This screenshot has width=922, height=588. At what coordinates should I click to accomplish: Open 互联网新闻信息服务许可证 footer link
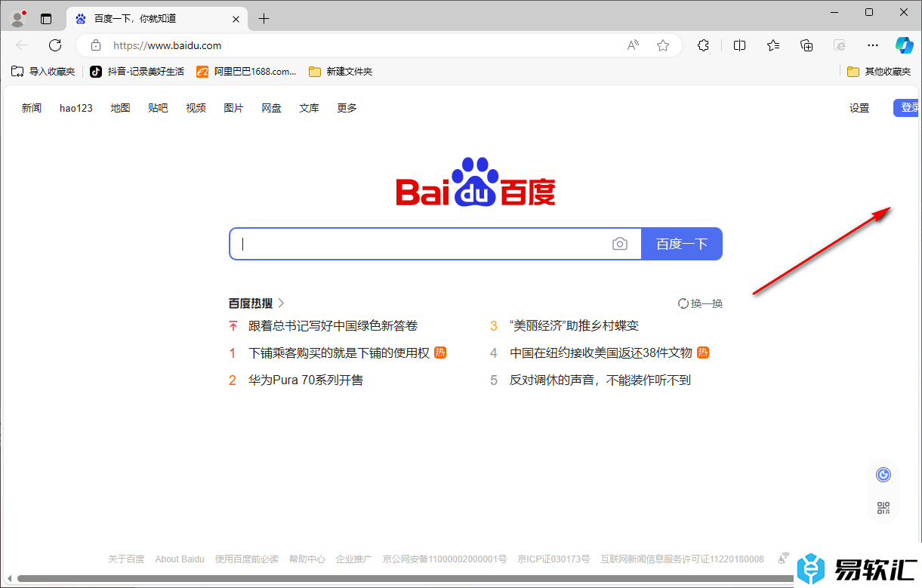(682, 559)
